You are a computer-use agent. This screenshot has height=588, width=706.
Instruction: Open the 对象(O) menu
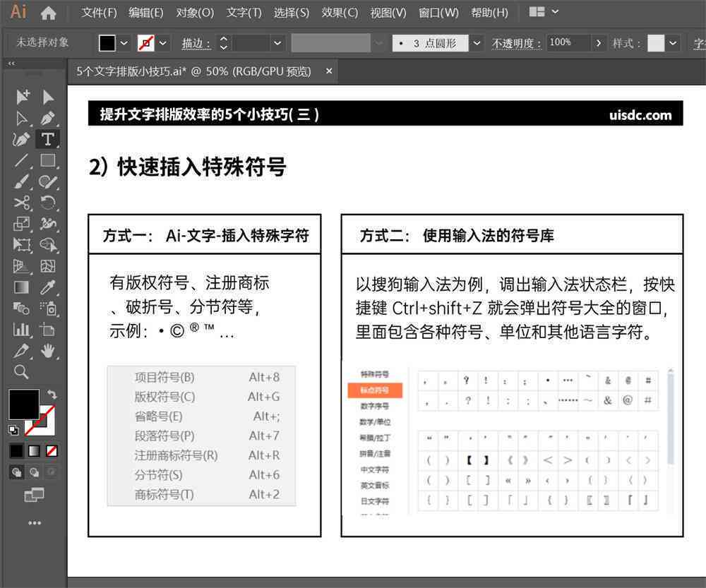(x=195, y=13)
